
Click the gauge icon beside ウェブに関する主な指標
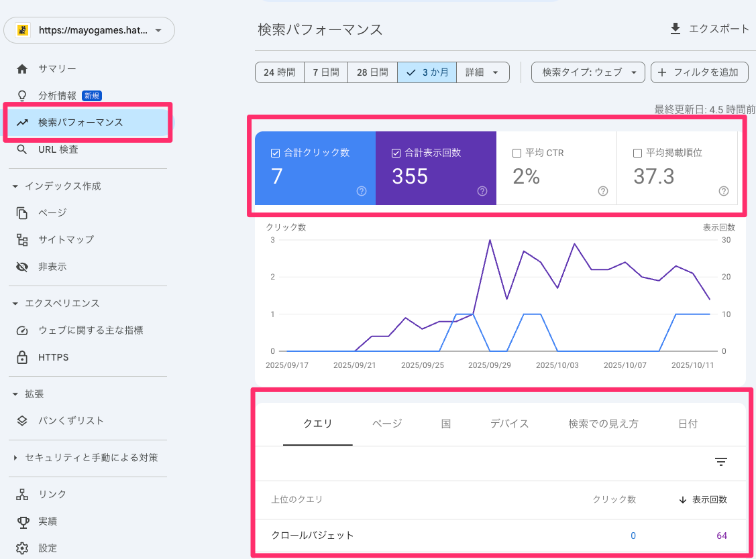(22, 330)
